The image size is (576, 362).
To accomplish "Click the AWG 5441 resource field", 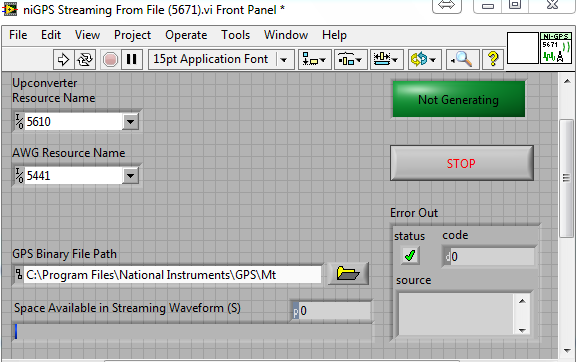I will 73,176.
